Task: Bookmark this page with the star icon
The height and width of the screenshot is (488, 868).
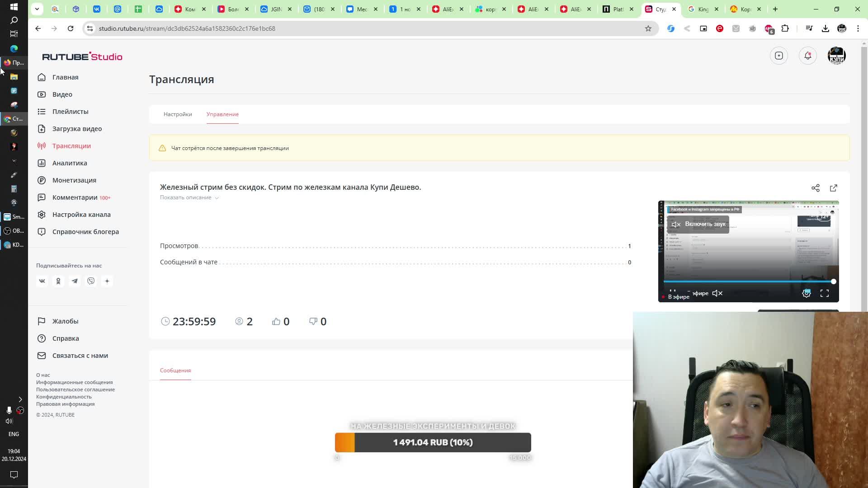Action: pos(648,28)
